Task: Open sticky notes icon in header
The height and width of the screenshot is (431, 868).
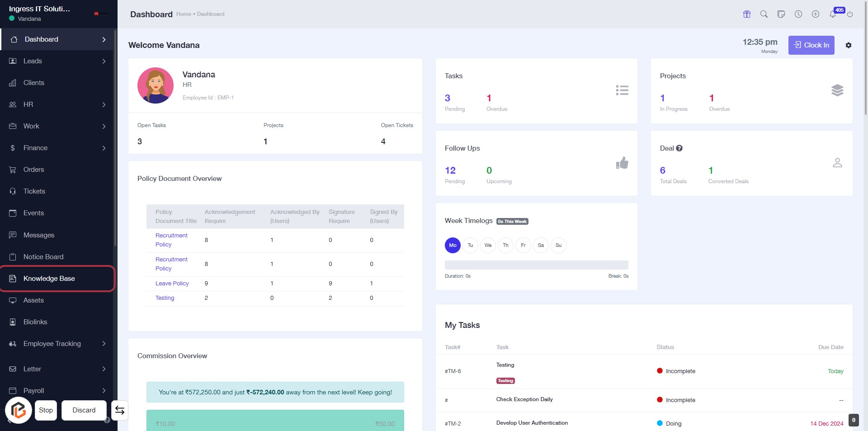Action: click(x=781, y=14)
